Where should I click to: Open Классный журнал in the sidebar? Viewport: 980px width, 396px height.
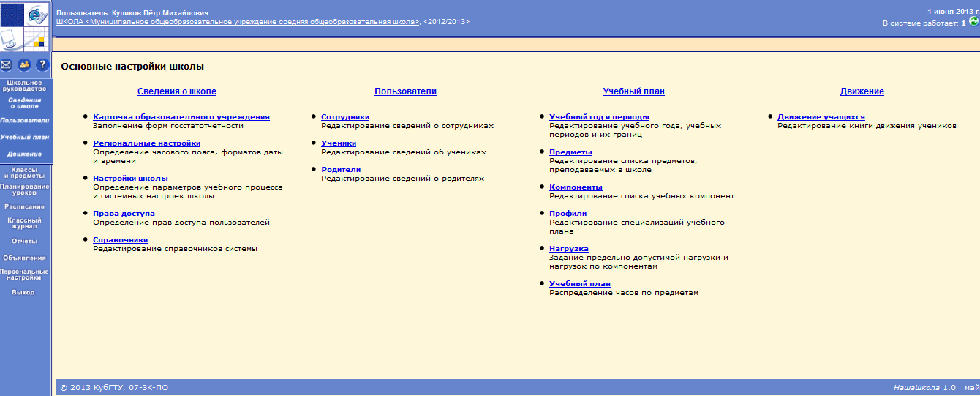point(25,223)
